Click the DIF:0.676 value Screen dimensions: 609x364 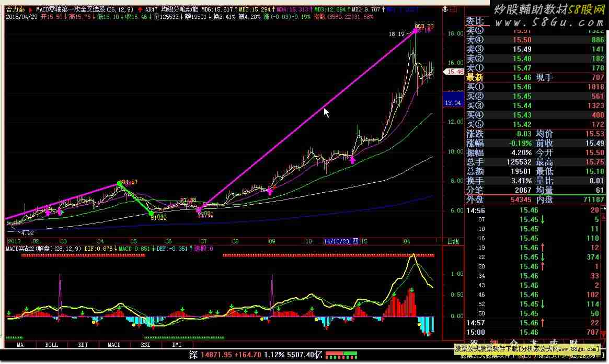100,249
